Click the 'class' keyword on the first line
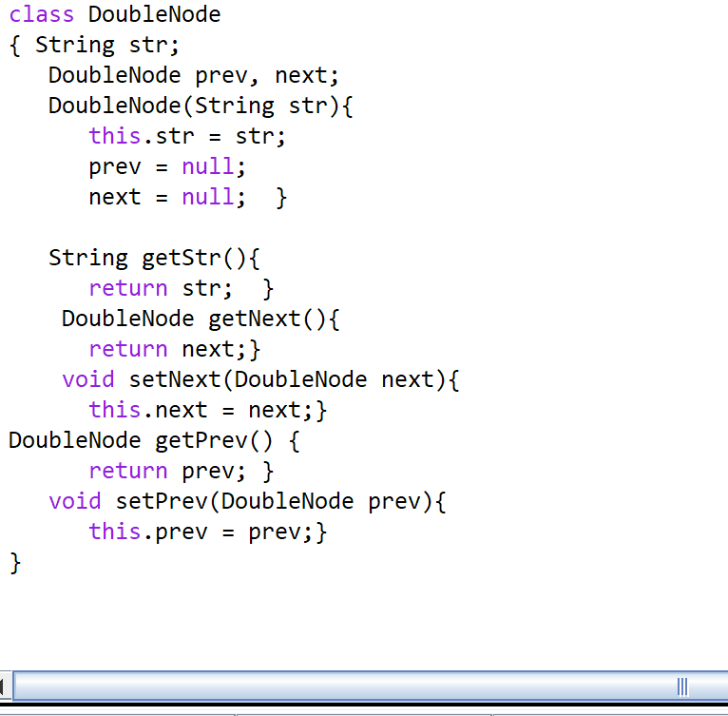Screen dimensions: 728x716 pyautogui.click(x=41, y=14)
